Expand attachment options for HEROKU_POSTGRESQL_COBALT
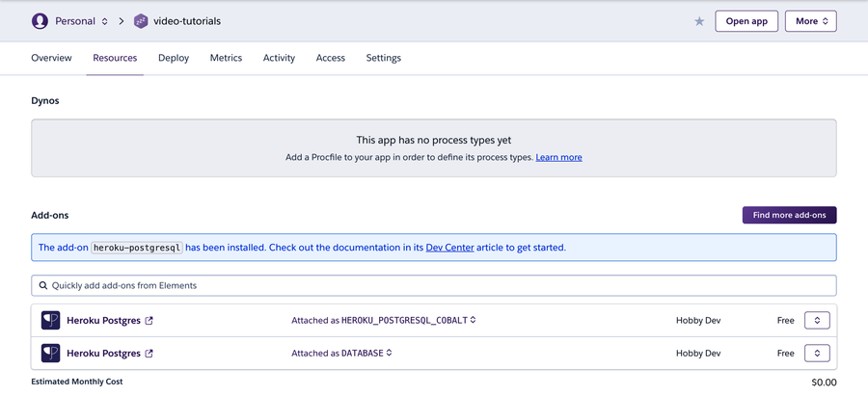868x396 pixels. pyautogui.click(x=474, y=320)
